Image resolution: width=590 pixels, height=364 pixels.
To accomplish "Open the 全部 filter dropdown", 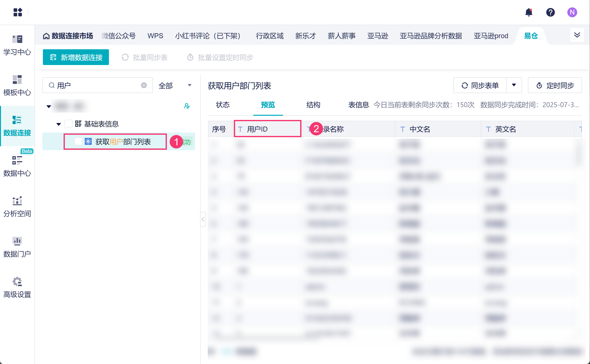I will pos(175,85).
